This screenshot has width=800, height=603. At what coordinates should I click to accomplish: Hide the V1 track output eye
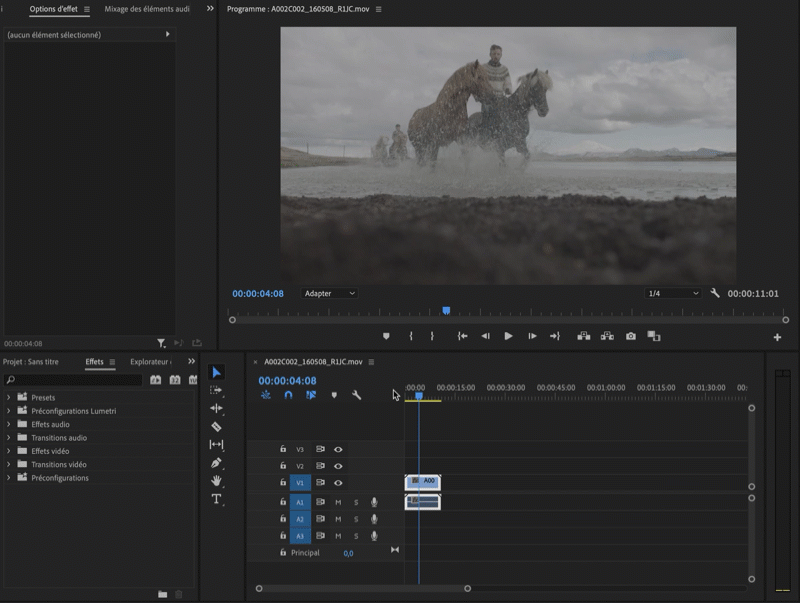pos(338,483)
